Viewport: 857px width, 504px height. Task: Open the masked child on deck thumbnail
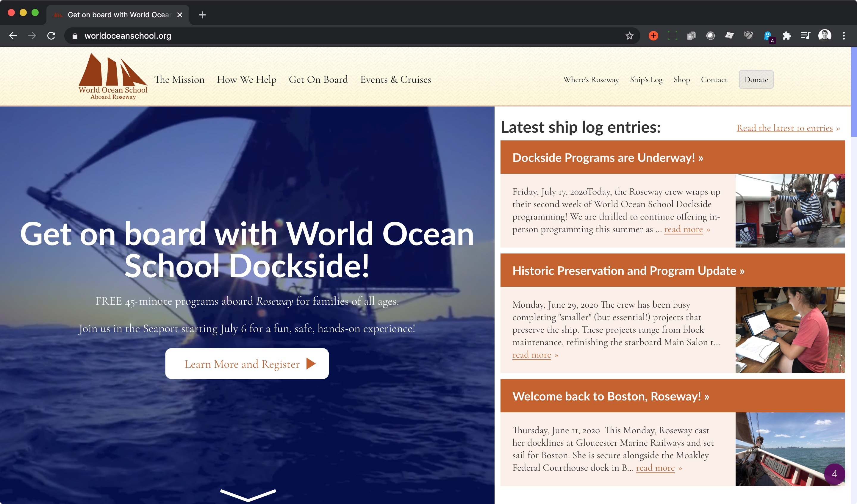(x=790, y=211)
